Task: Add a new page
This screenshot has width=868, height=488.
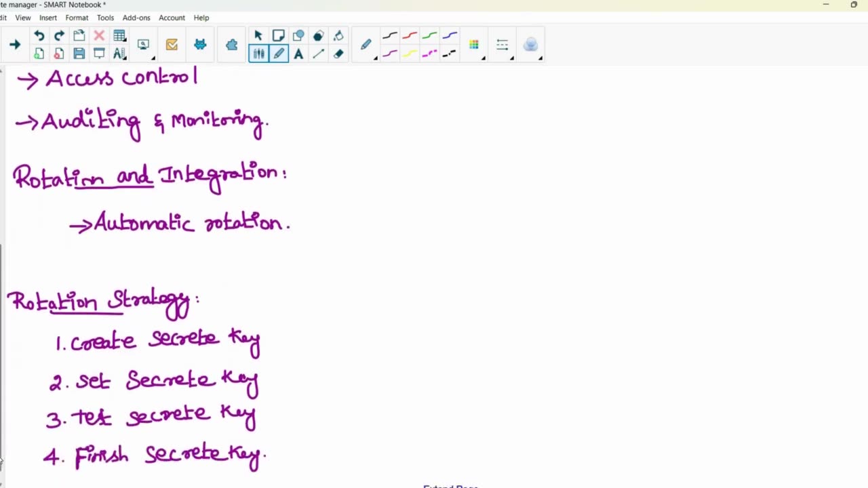Action: (x=39, y=54)
